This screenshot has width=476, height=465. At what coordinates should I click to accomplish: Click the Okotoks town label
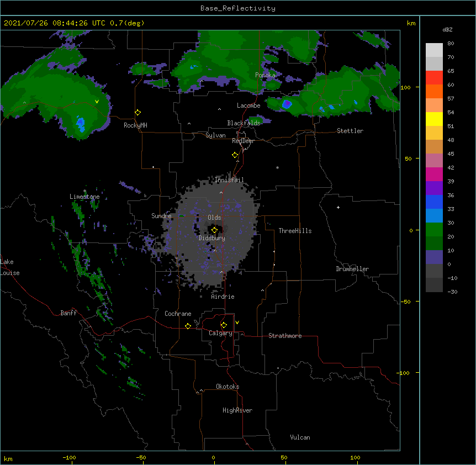click(228, 387)
